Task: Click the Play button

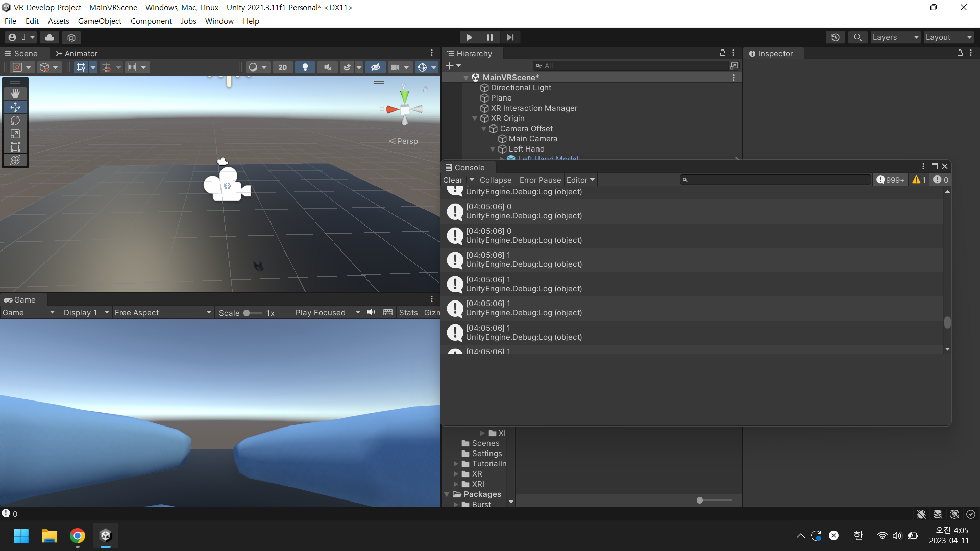Action: [469, 37]
